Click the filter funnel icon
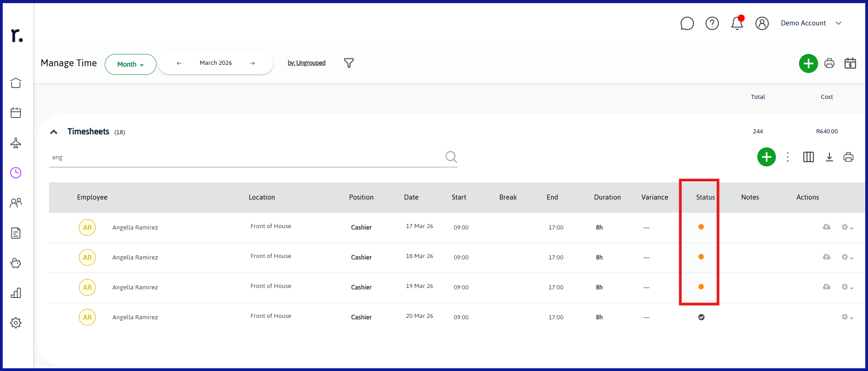Viewport: 868px width, 371px height. (349, 63)
